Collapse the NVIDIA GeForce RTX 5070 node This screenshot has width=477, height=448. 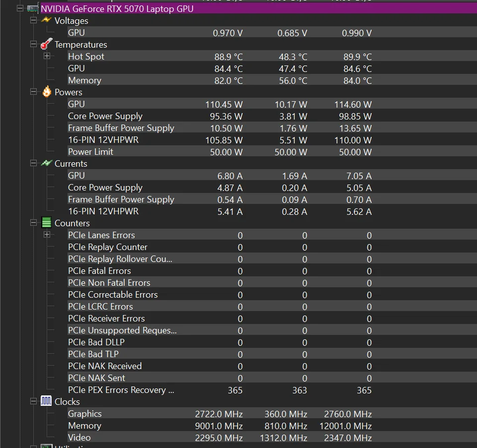click(20, 8)
